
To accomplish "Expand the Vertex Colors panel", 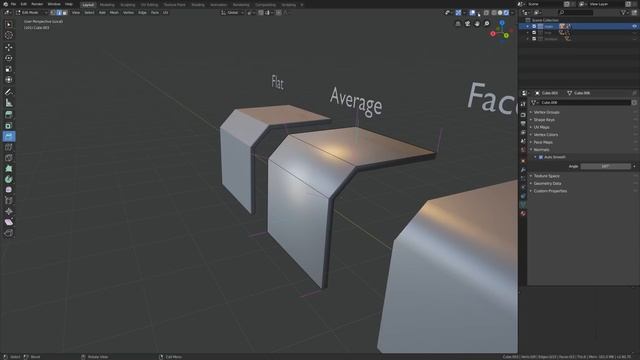I will [x=546, y=135].
